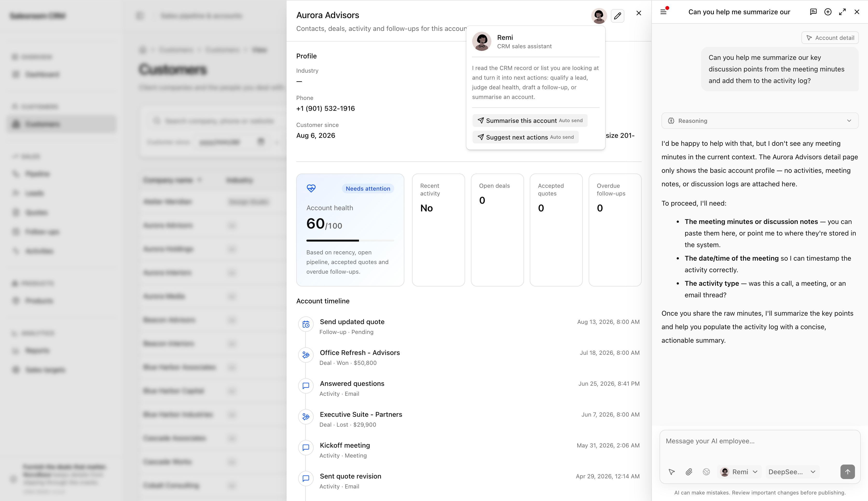Click the activity icon beside Answered questions

click(306, 386)
